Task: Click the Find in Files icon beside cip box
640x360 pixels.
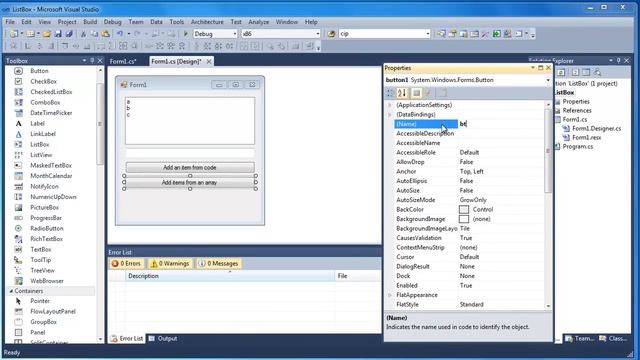Action: 331,34
